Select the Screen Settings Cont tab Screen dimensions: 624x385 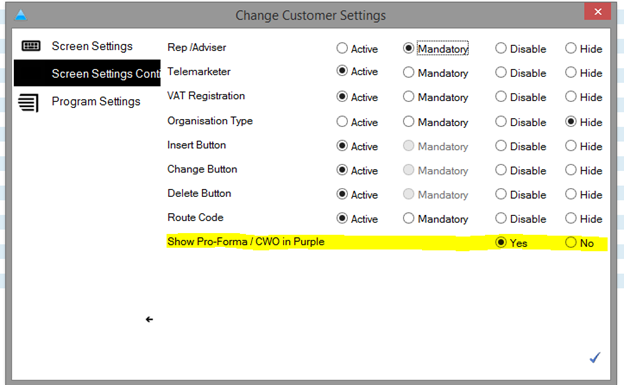click(x=87, y=73)
